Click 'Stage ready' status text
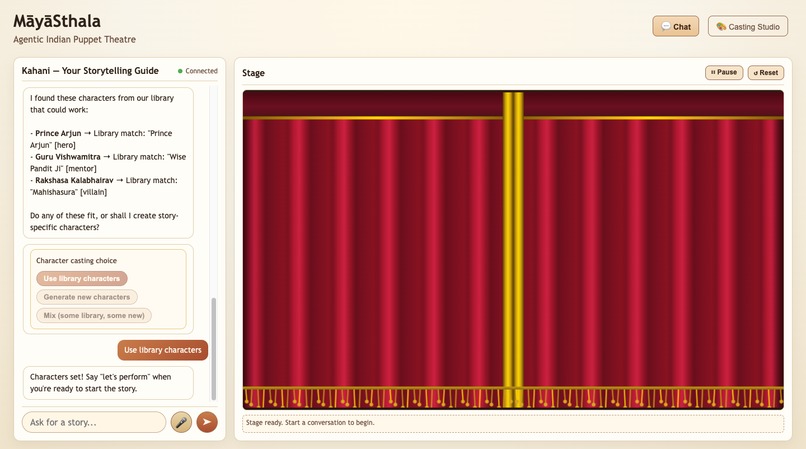The width and height of the screenshot is (806, 449). pyautogui.click(x=310, y=423)
